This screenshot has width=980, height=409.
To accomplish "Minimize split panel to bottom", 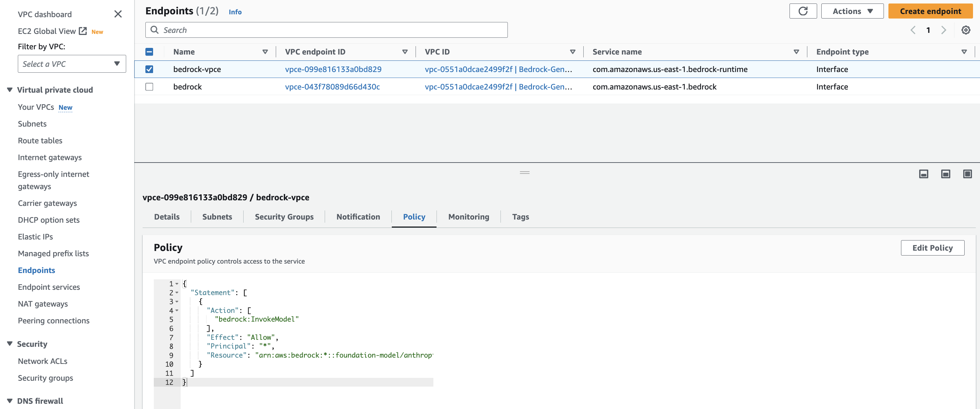I will pyautogui.click(x=923, y=174).
